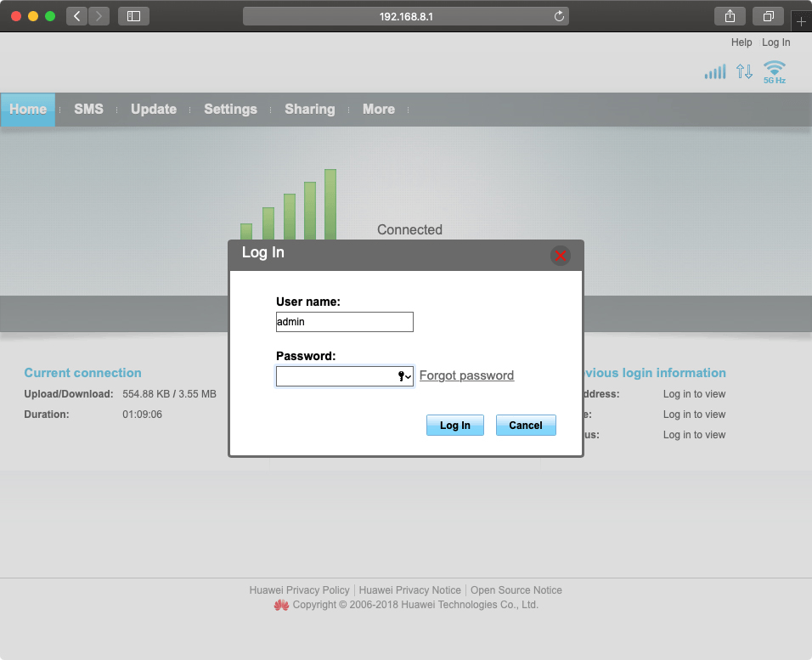This screenshot has width=812, height=660.
Task: Click into the Password field
Action: coord(336,376)
